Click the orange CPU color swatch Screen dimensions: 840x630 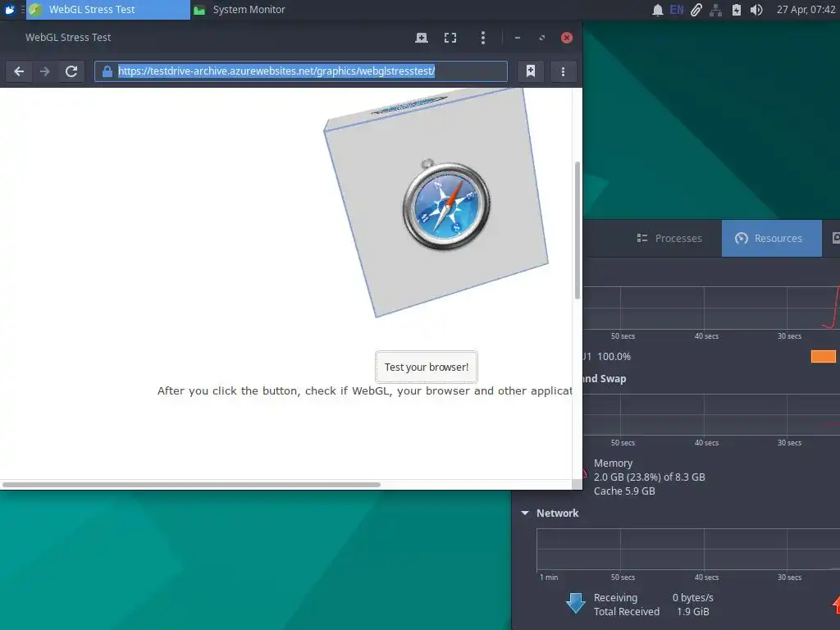[x=824, y=357]
